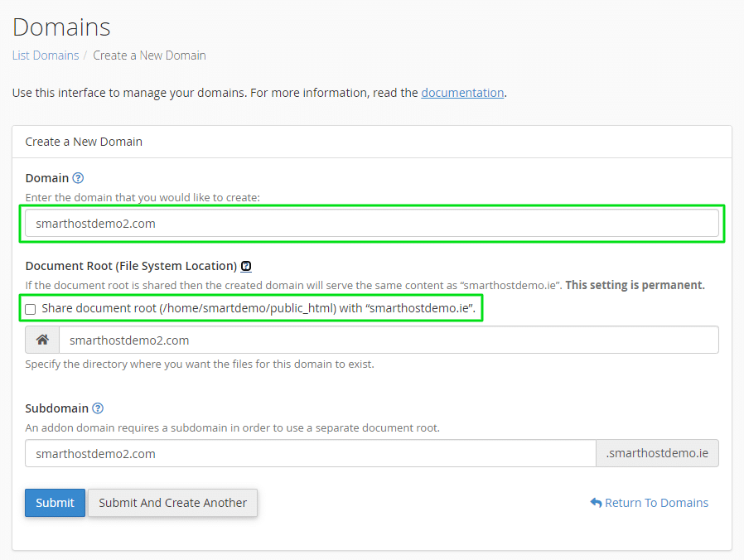This screenshot has height=560, width=744.
Task: Click the Document Root help icon
Action: point(246,266)
